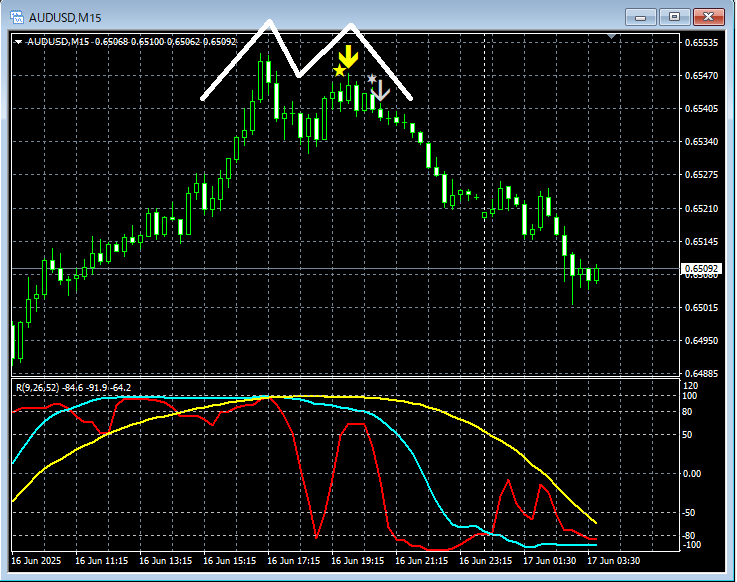
Task: Select the gray down arrow signal
Action: (x=380, y=90)
